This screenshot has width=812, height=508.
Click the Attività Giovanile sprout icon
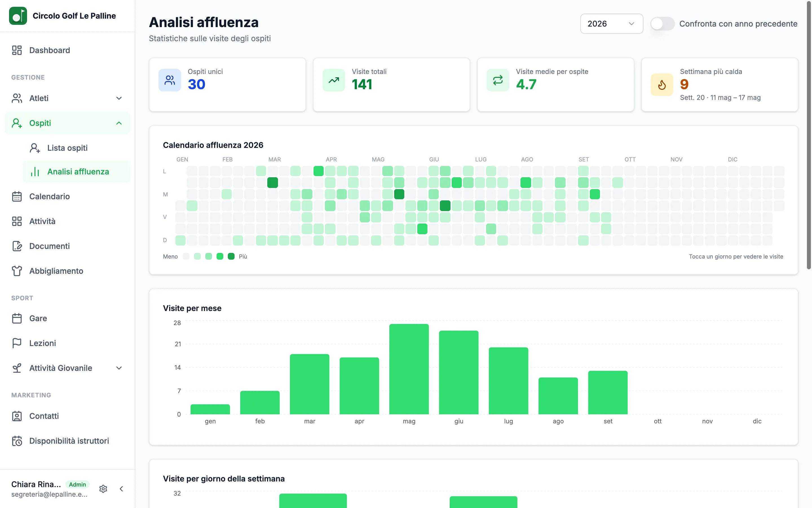[17, 368]
